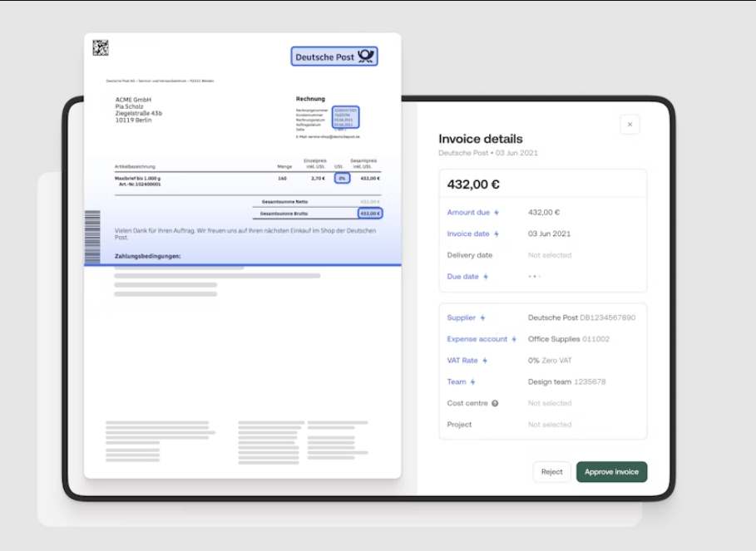Viewport: 756px width, 551px height.
Task: Click the highlighted 0% VAT box on invoice
Action: pos(342,178)
